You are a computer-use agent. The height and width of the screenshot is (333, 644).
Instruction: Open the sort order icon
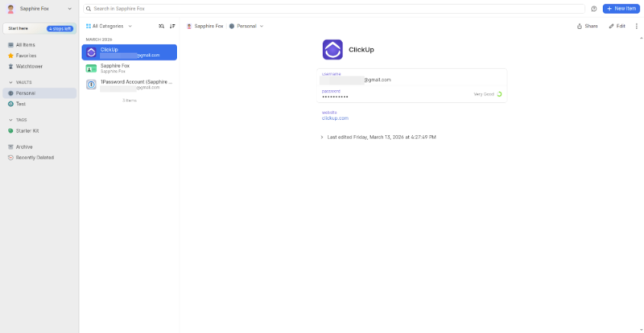pos(172,26)
